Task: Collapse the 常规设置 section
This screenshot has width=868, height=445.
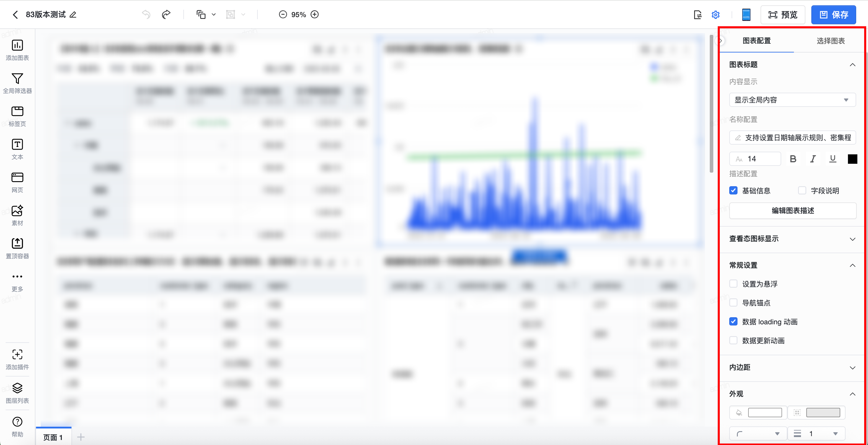Action: [x=852, y=265]
